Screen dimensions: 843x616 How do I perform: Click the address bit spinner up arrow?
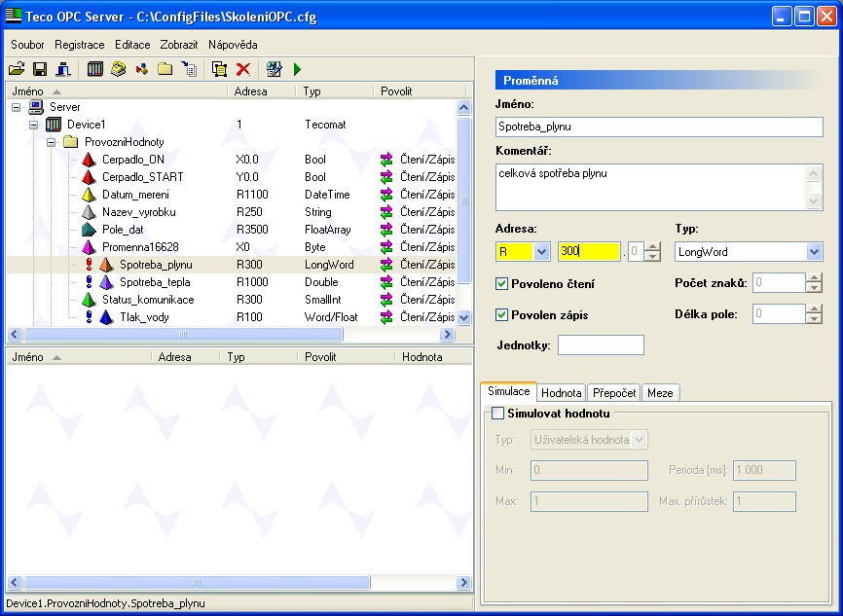pos(652,247)
